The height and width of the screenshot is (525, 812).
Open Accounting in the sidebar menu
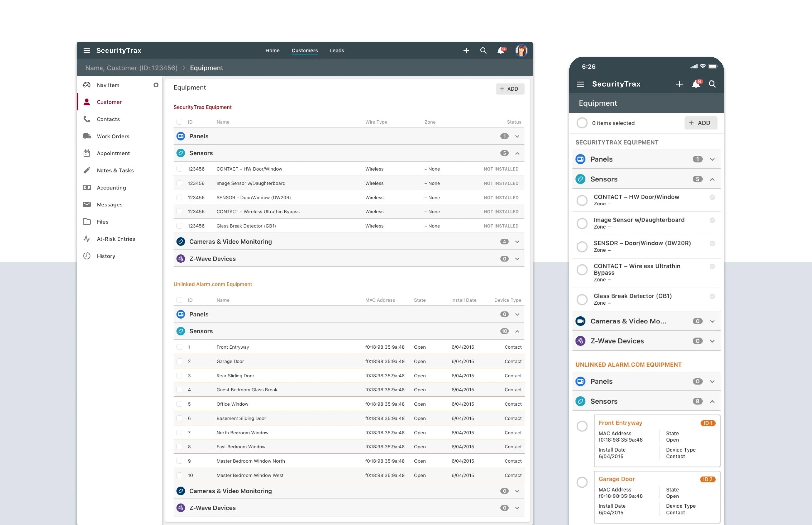(111, 188)
